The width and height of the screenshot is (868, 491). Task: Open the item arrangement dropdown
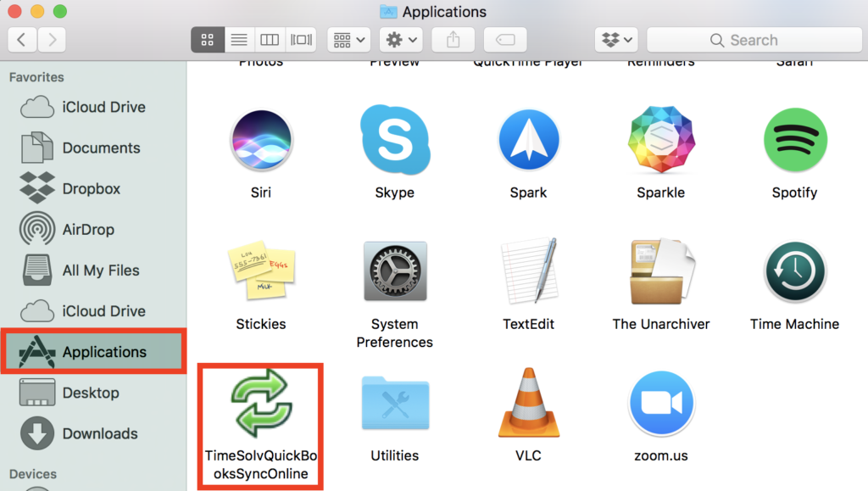pos(348,40)
